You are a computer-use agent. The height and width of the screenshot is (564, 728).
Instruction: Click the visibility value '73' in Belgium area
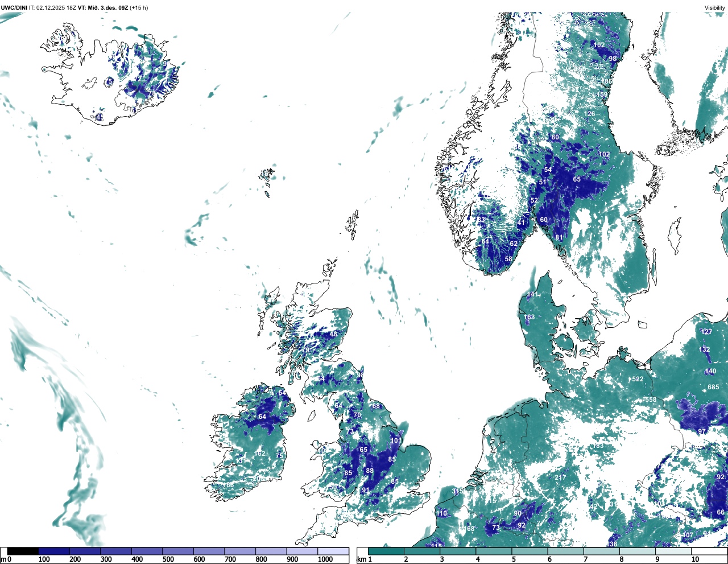pos(496,528)
